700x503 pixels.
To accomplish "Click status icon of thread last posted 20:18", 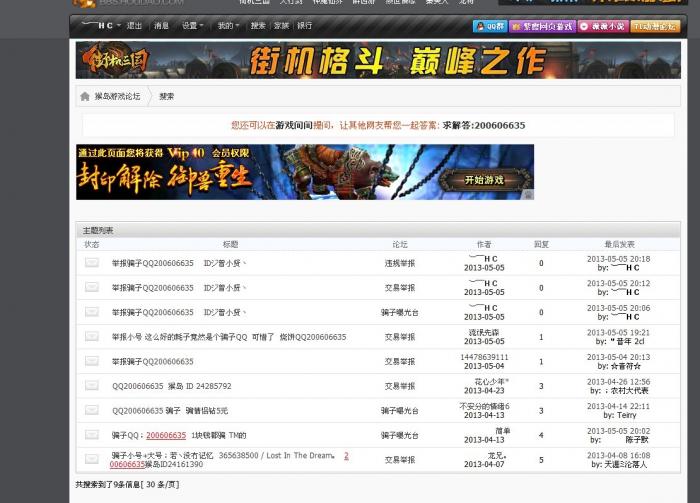I will point(92,262).
